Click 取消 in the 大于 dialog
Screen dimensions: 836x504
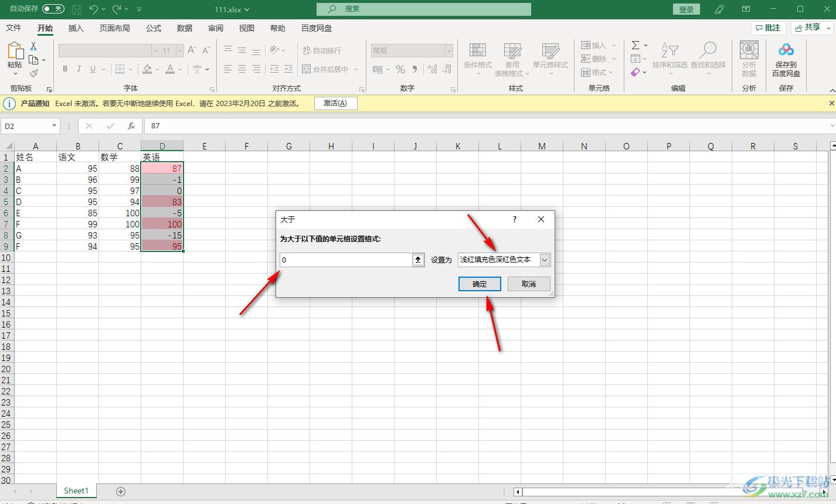[x=529, y=284]
